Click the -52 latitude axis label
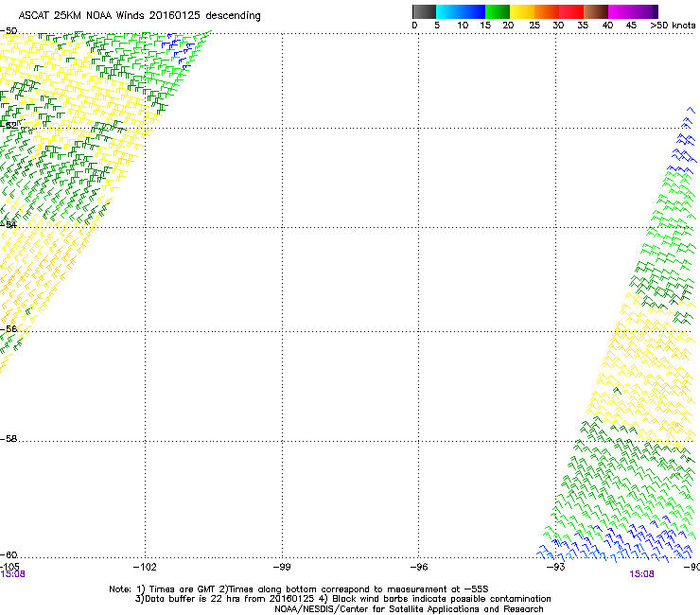 [x=9, y=126]
